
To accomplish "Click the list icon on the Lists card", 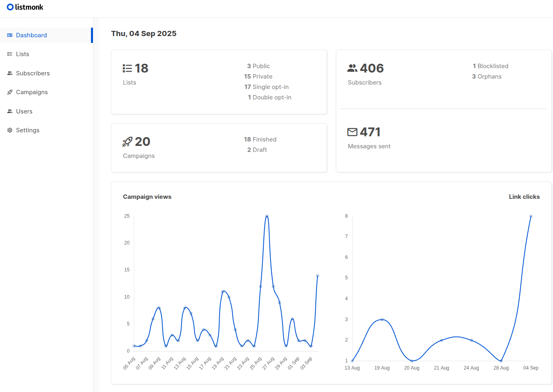I will (127, 68).
